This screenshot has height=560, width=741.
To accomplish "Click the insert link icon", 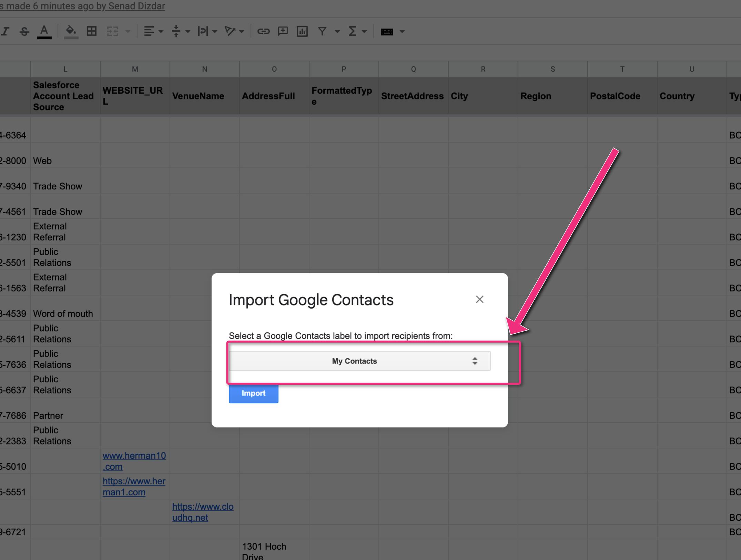I will pyautogui.click(x=263, y=31).
